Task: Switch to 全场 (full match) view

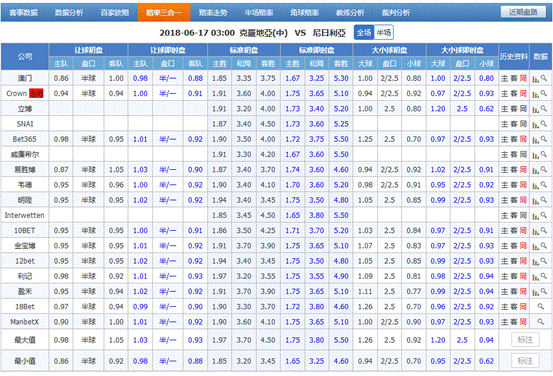Action: (x=364, y=33)
